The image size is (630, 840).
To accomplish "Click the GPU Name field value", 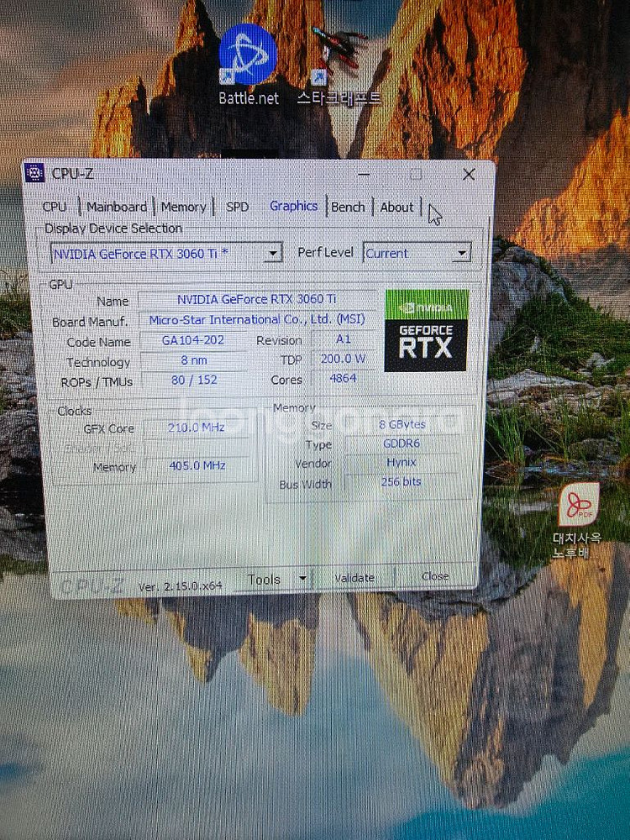I will click(x=256, y=299).
